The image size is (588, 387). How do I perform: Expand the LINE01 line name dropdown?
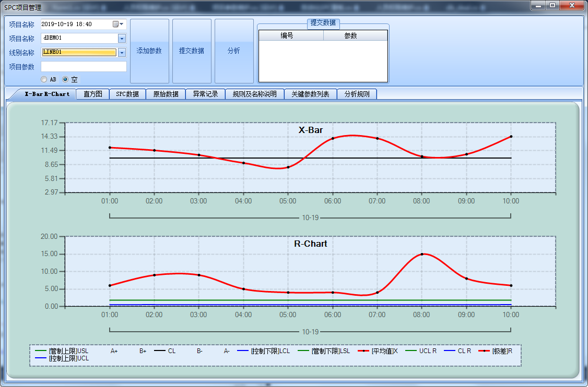tap(122, 52)
